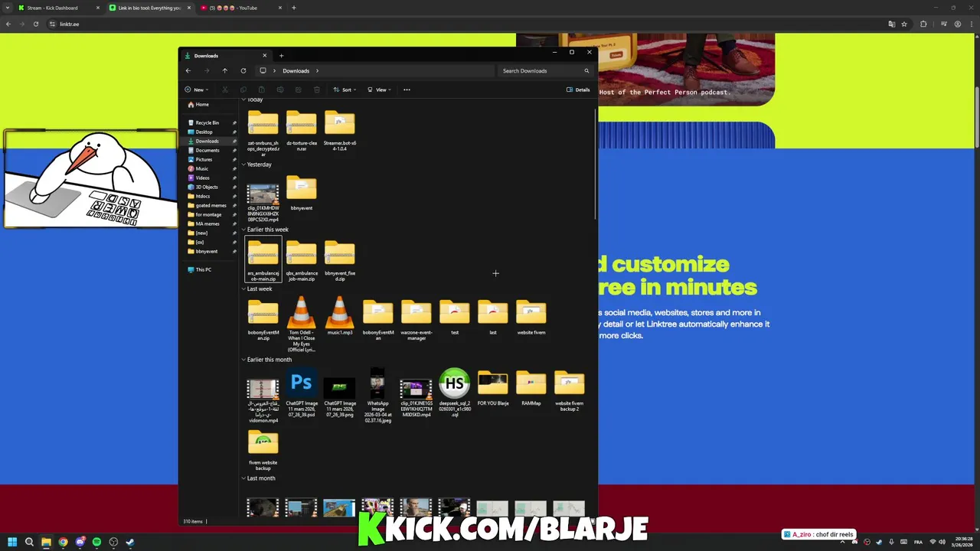This screenshot has width=980, height=551.
Task: Click the linktr.ee address bar in Chrome
Action: point(459,24)
